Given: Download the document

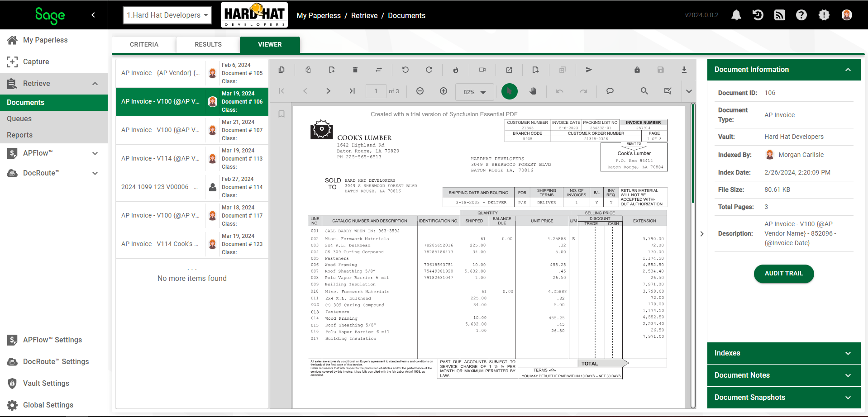Looking at the screenshot, I should point(684,70).
